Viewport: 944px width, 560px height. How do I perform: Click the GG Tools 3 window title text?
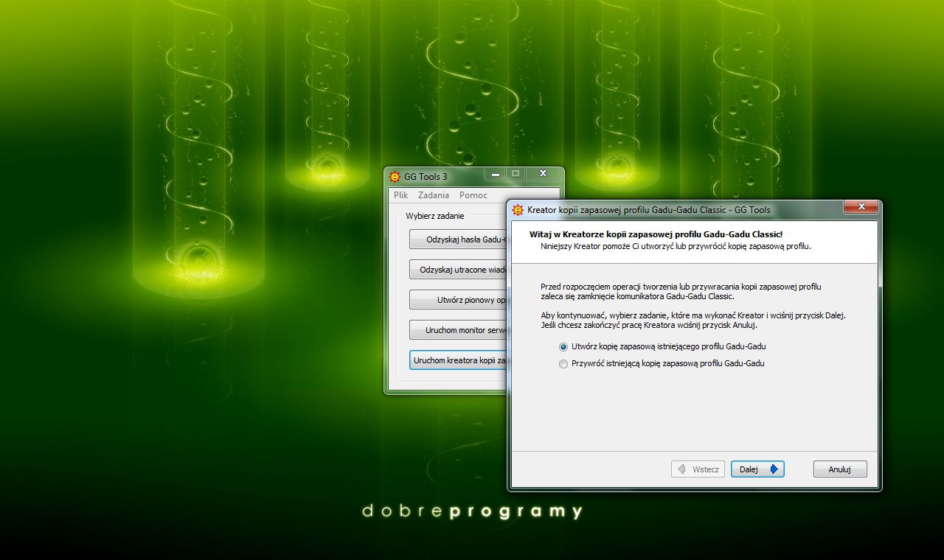(426, 177)
